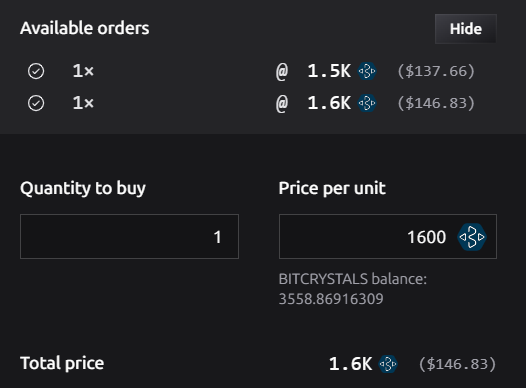526x388 pixels.
Task: Choose the 1.6K price in available orders
Action: (x=329, y=103)
